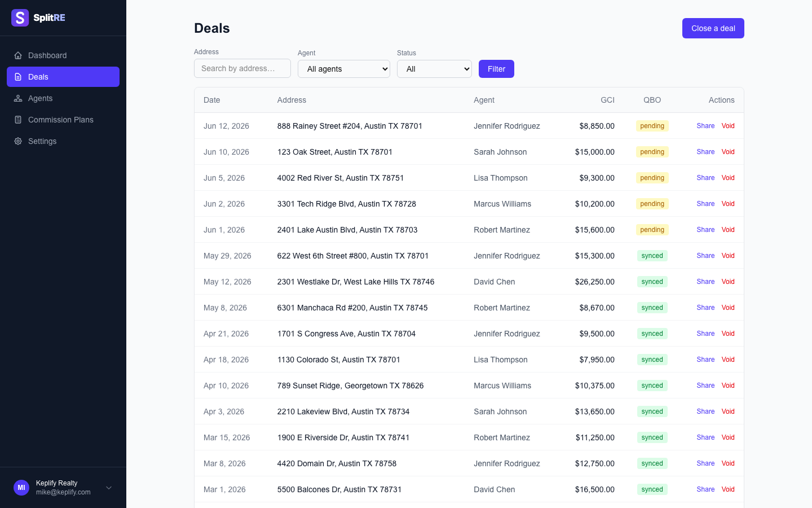Click agent David Chen on May 12 row
The height and width of the screenshot is (508, 812).
pyautogui.click(x=495, y=282)
